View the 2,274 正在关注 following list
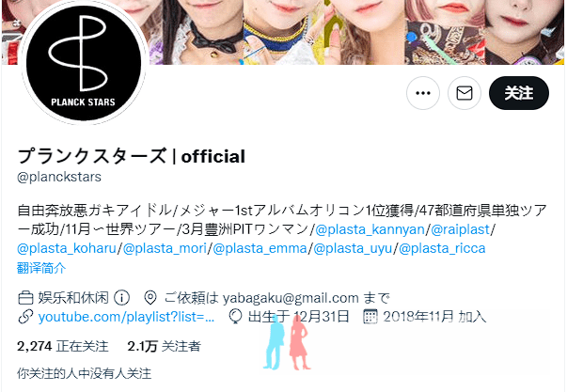Viewport: 567px width, 392px height. click(63, 347)
